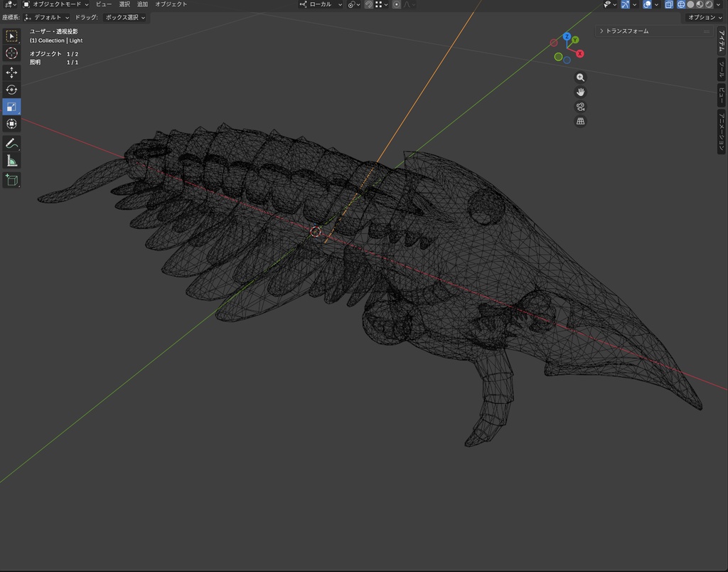Open the ローカル transform orientation dropdown
Viewport: 728px width, 572px height.
tap(321, 4)
